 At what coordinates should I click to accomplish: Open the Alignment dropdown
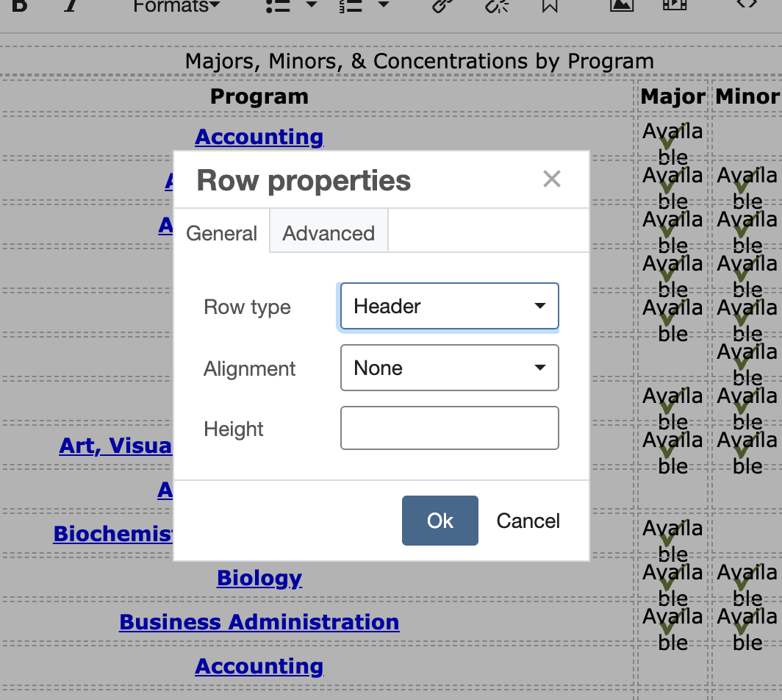click(448, 368)
